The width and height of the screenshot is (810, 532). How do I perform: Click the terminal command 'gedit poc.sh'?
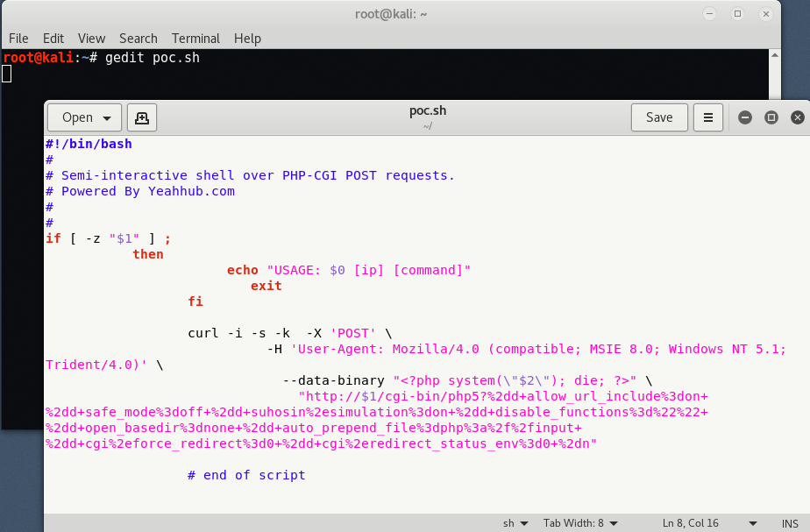coord(153,58)
